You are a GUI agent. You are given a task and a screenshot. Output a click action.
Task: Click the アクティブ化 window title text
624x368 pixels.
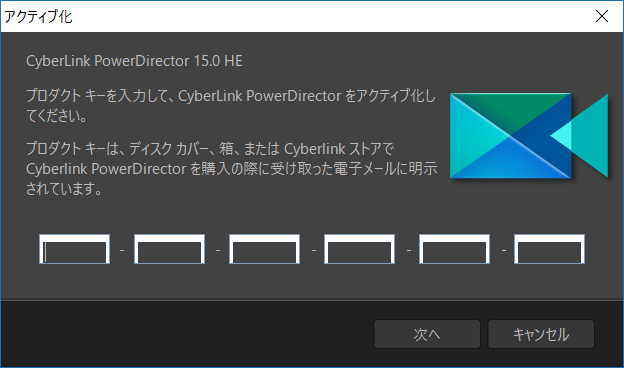point(38,17)
